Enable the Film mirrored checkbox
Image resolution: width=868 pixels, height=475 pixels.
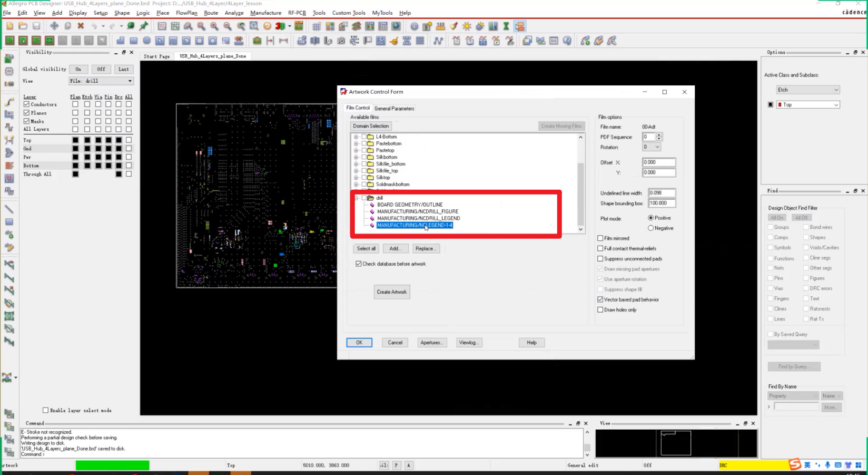[600, 238]
